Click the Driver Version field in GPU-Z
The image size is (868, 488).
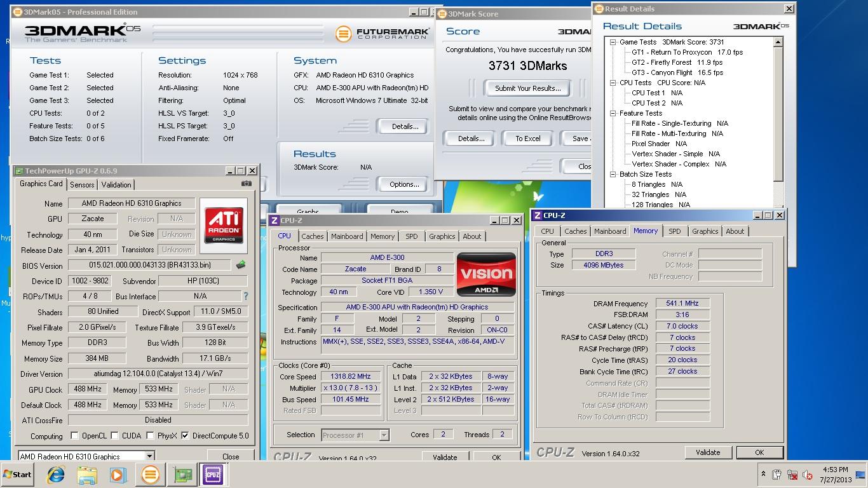click(x=158, y=374)
